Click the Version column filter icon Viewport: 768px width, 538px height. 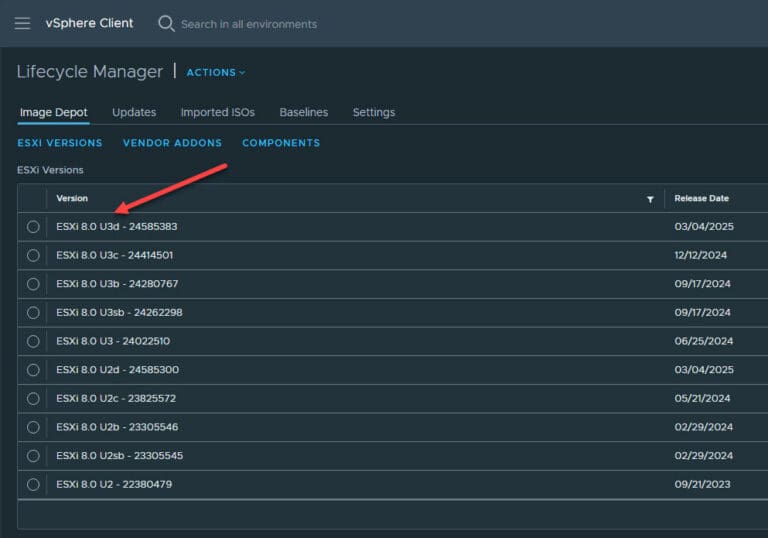coord(650,199)
